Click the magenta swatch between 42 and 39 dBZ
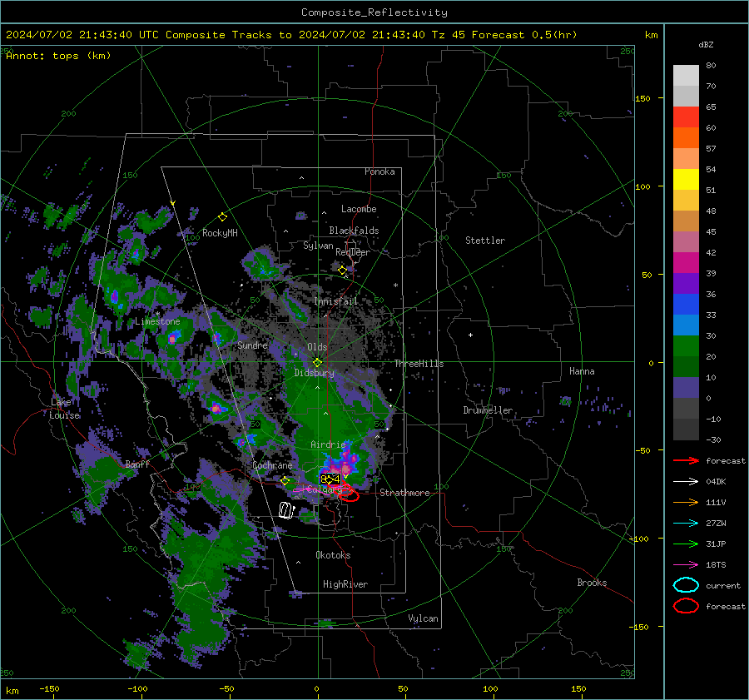The width and height of the screenshot is (749, 700). [686, 263]
